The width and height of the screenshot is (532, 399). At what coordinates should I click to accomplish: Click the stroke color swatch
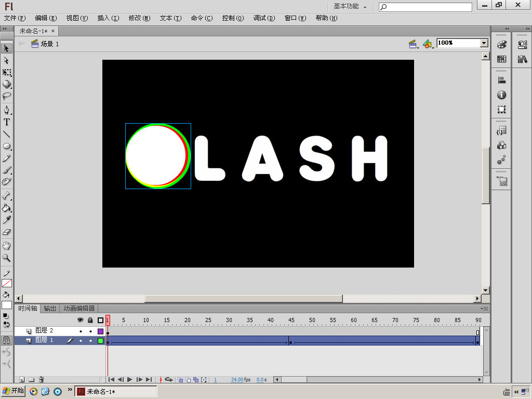point(7,283)
